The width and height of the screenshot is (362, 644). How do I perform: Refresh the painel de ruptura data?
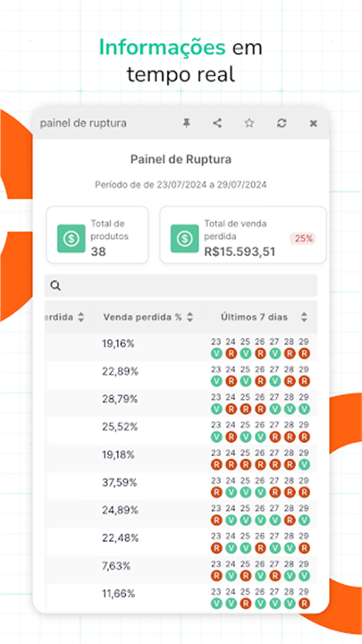click(282, 123)
